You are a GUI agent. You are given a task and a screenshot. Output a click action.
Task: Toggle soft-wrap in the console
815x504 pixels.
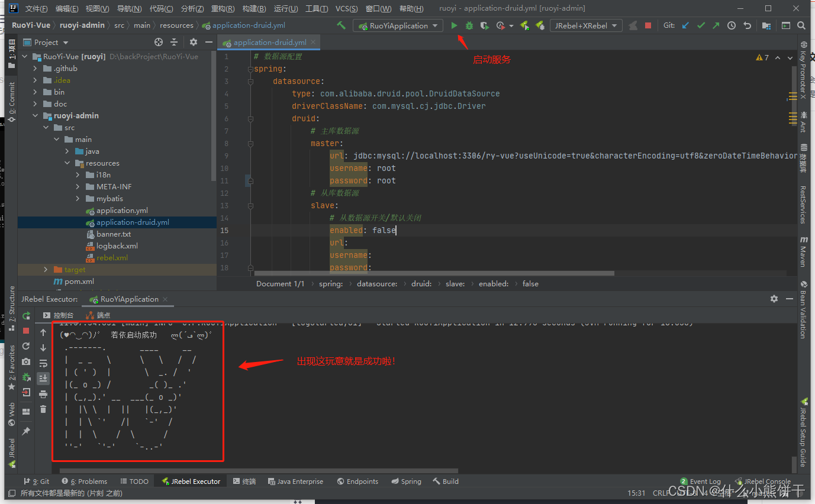[43, 363]
